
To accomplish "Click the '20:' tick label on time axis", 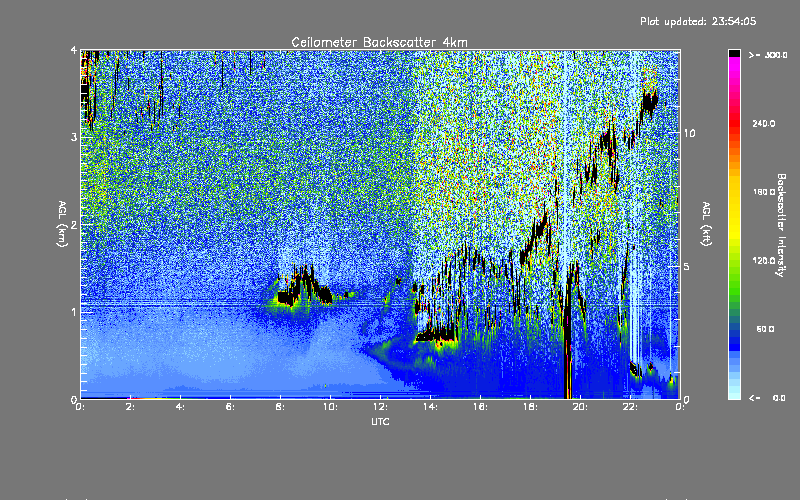I will pos(580,407).
